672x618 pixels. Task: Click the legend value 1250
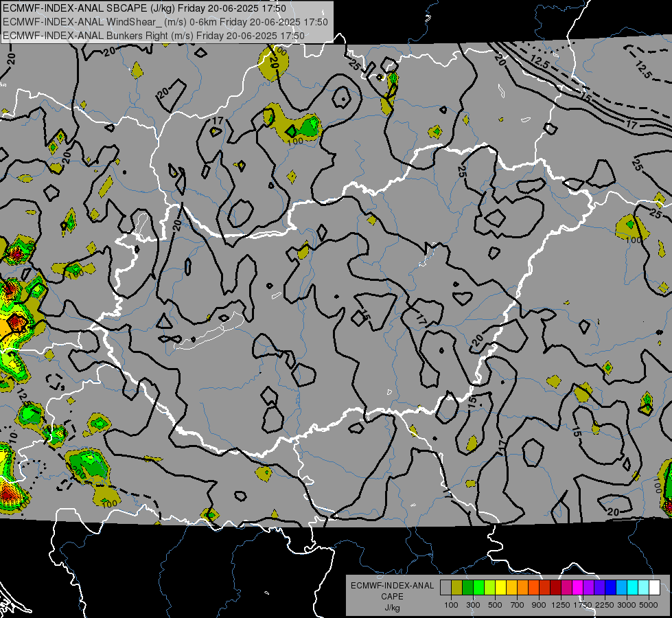tap(561, 605)
